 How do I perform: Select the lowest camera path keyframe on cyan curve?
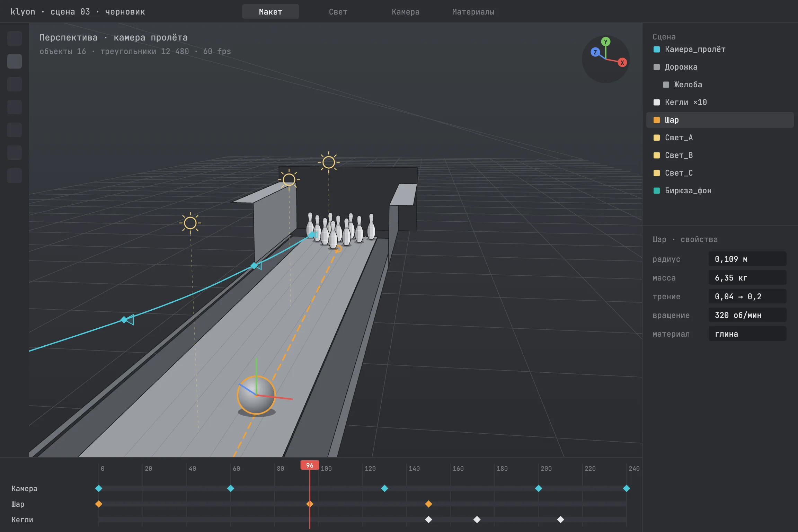point(124,320)
